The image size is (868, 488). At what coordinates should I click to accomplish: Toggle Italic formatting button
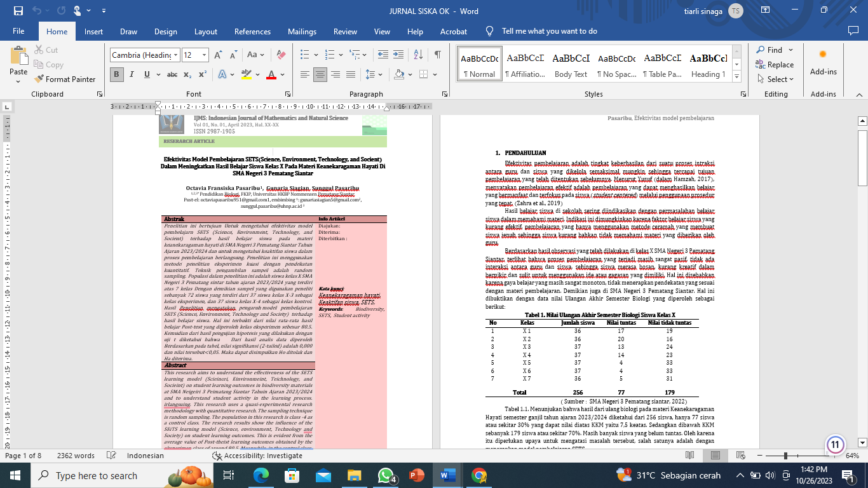tap(132, 75)
